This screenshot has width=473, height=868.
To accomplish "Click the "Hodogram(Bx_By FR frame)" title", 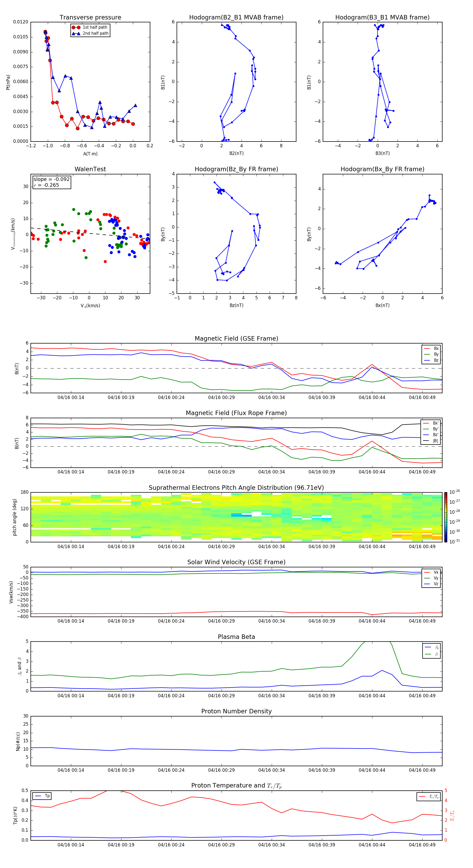I will [382, 169].
